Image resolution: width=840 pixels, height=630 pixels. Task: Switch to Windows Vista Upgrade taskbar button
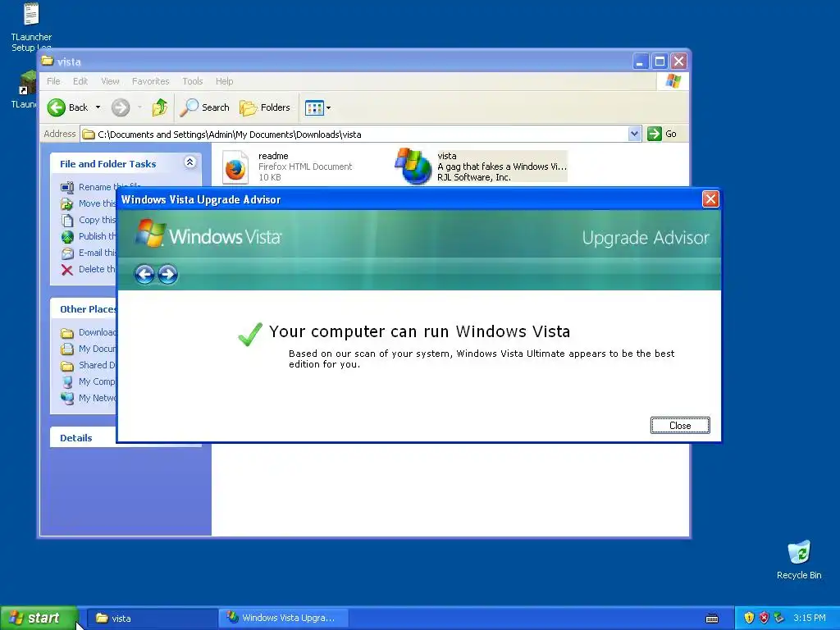tap(284, 619)
